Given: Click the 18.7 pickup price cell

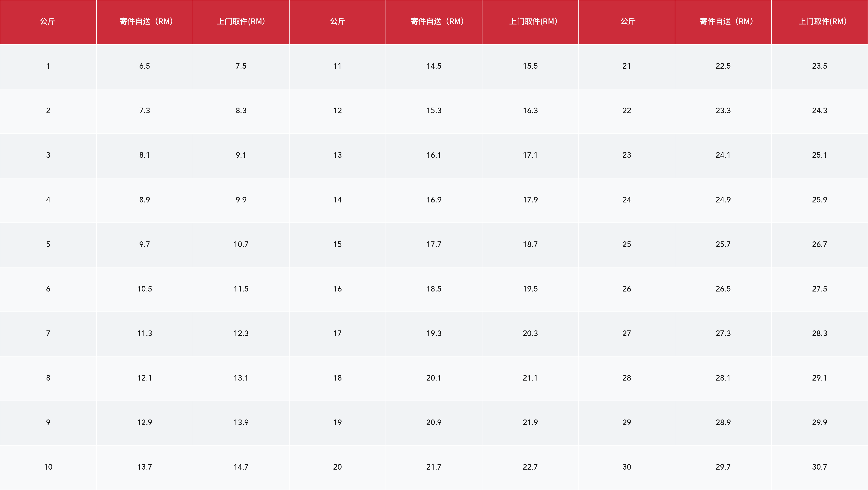Looking at the screenshot, I should (x=530, y=244).
